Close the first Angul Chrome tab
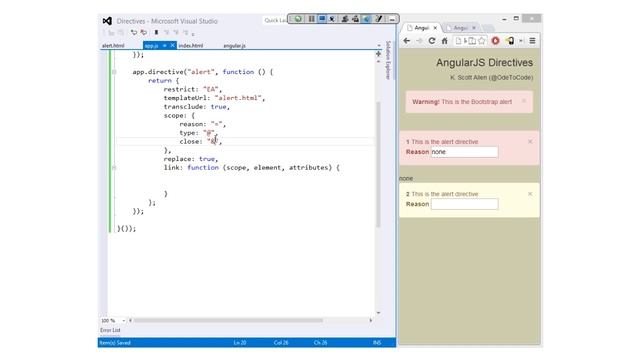Screen dimensions: 640x360 pyautogui.click(x=435, y=28)
